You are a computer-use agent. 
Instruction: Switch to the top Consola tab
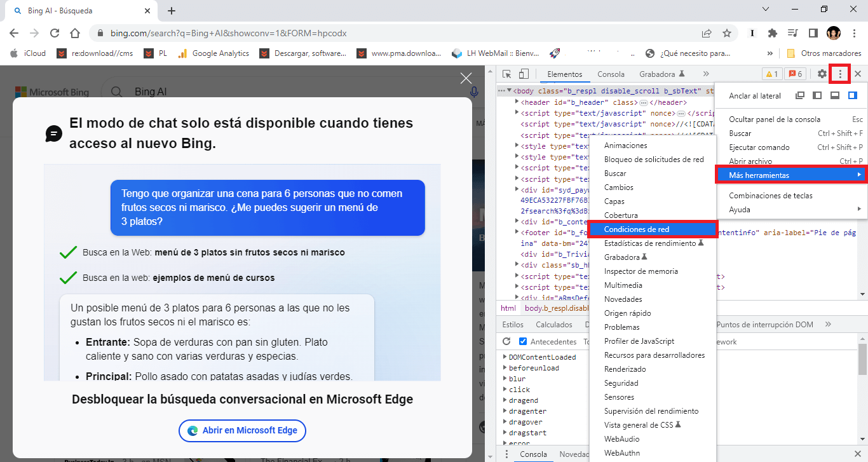click(x=611, y=74)
